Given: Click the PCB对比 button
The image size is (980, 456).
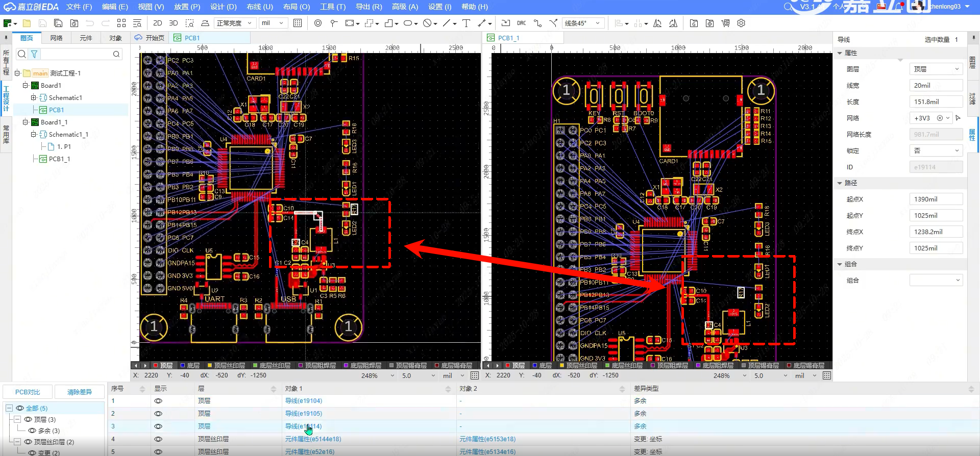Looking at the screenshot, I should (x=28, y=392).
